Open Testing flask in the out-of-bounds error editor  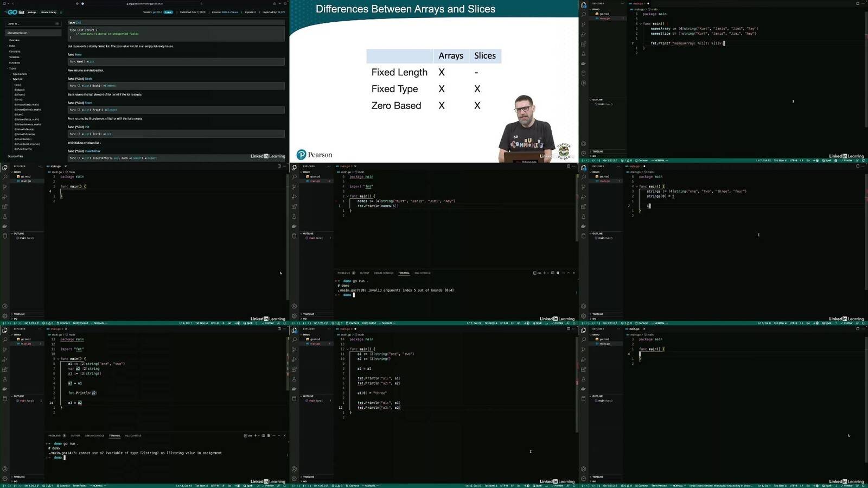(294, 217)
